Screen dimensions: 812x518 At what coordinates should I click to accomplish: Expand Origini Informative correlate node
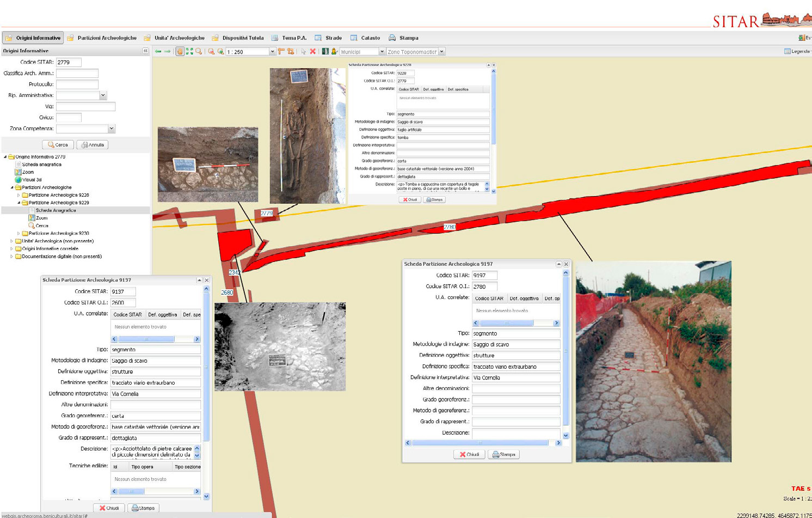click(x=12, y=248)
